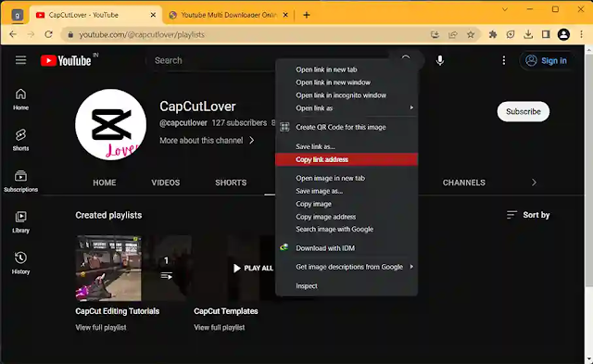Image resolution: width=593 pixels, height=364 pixels.
Task: View site information lock icon
Action: click(70, 35)
